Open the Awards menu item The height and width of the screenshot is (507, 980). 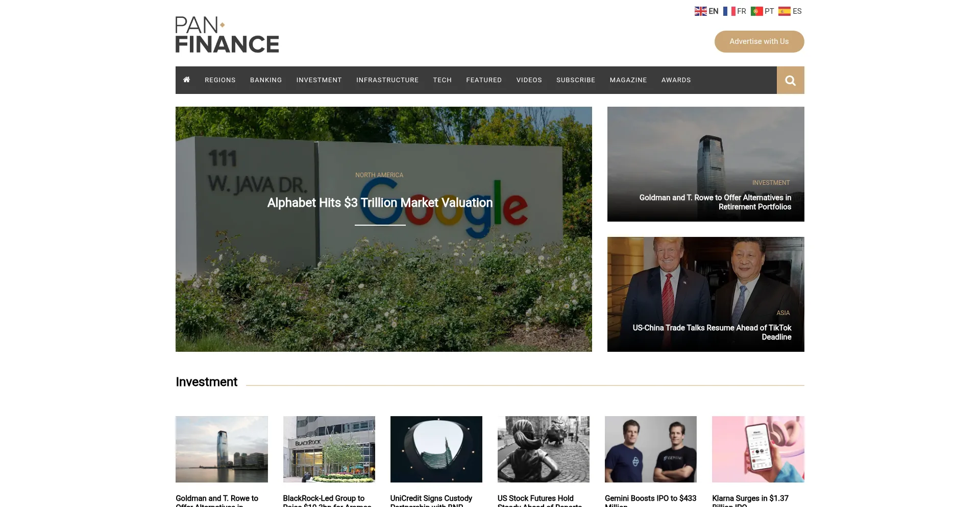pyautogui.click(x=676, y=80)
